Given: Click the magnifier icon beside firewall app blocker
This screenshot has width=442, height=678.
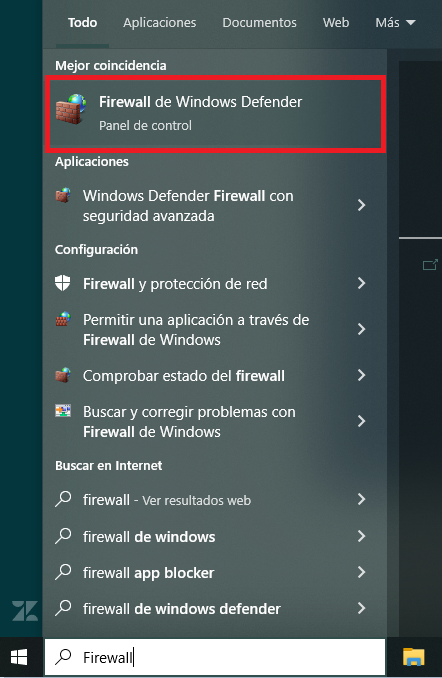Looking at the screenshot, I should point(63,572).
